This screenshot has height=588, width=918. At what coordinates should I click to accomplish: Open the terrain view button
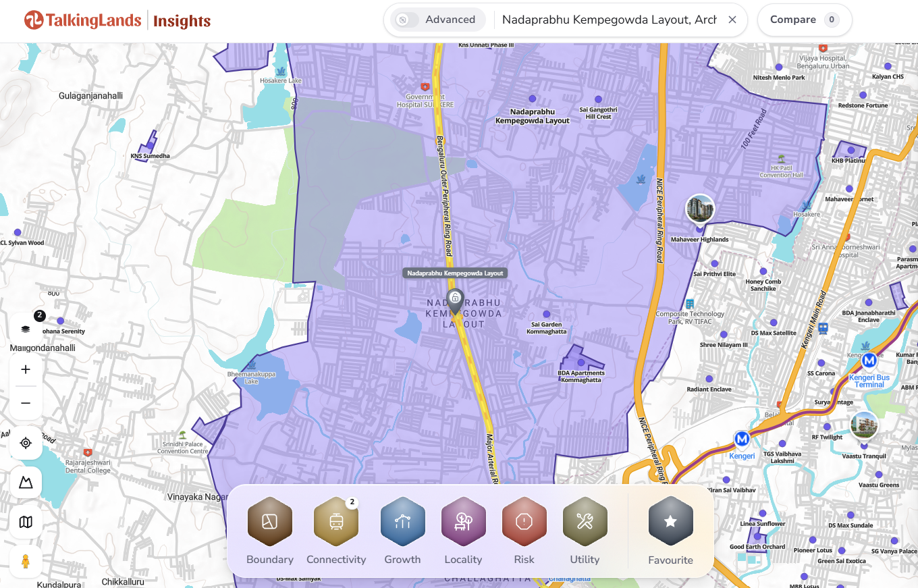[x=26, y=483]
